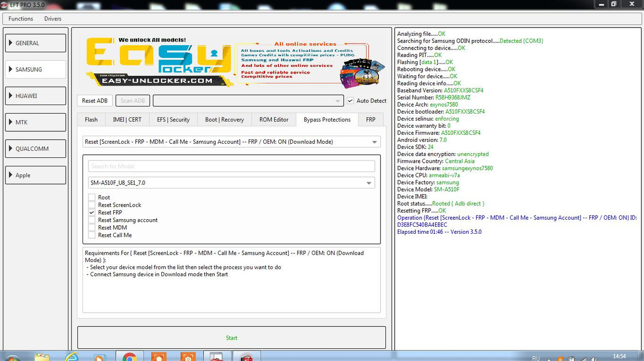
Task: Click log line 'Device CPU: armeabi-v7a'
Action: [429, 175]
